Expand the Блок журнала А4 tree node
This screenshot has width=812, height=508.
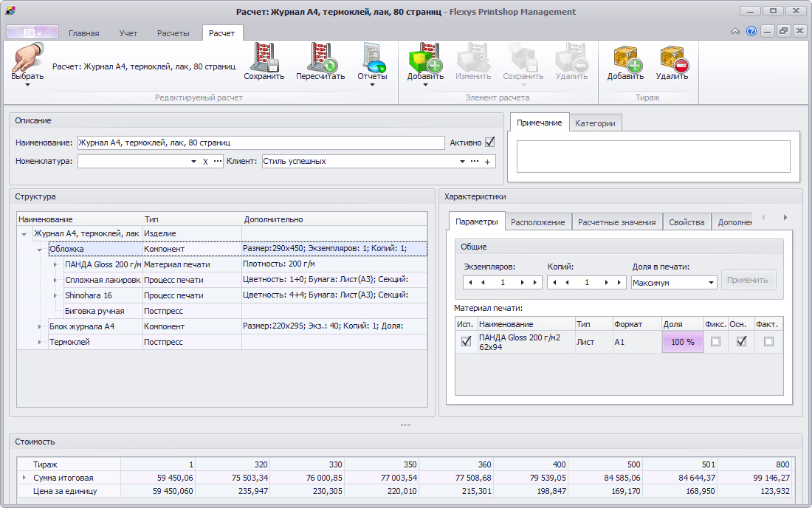pyautogui.click(x=40, y=326)
